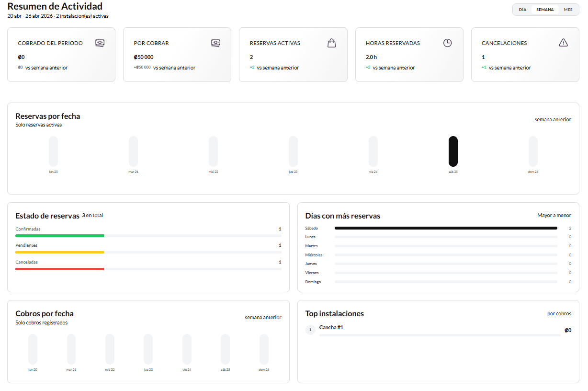Click the 'Viernes' row label
588x391 pixels.
click(x=312, y=273)
